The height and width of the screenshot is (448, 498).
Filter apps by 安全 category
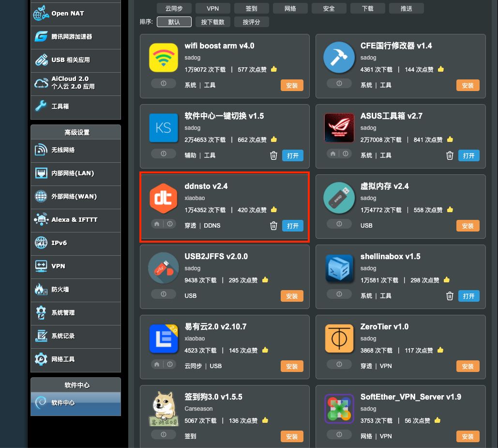(x=329, y=9)
